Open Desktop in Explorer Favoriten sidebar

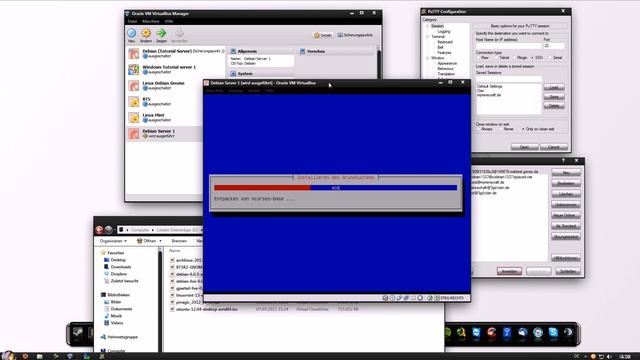115,260
